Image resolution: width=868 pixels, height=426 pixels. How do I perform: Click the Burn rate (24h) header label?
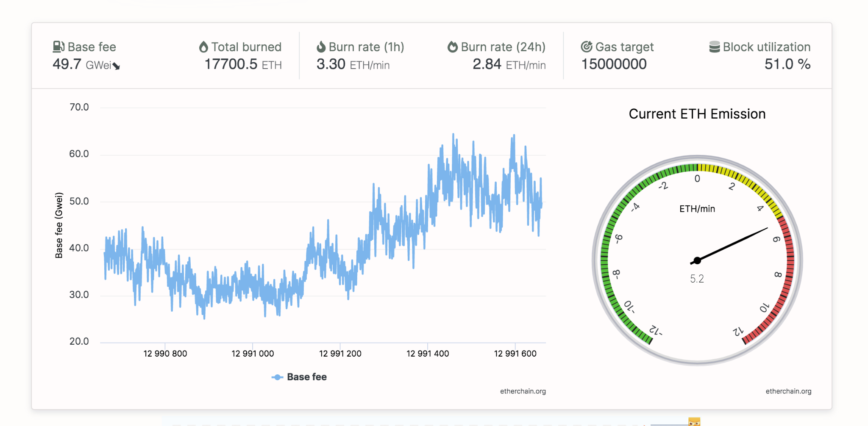(503, 47)
